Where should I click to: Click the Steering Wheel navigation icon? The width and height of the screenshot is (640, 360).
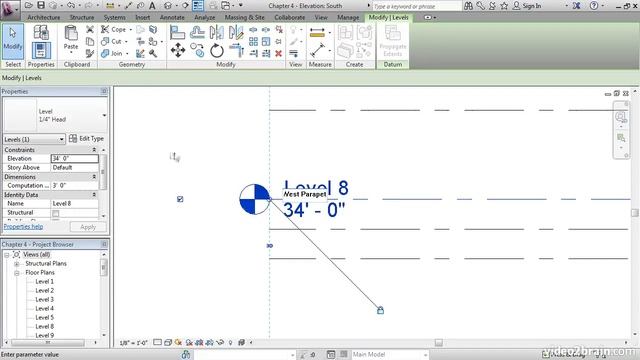(620, 118)
